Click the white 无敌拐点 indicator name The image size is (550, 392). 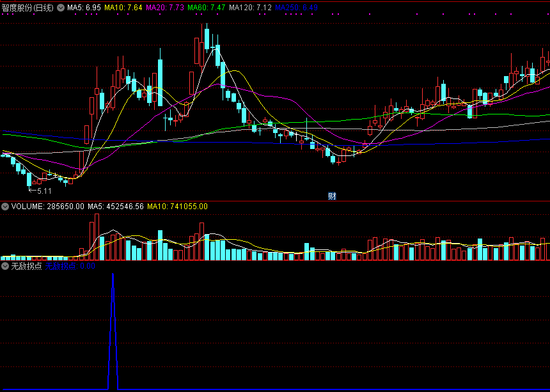[x=26, y=266]
